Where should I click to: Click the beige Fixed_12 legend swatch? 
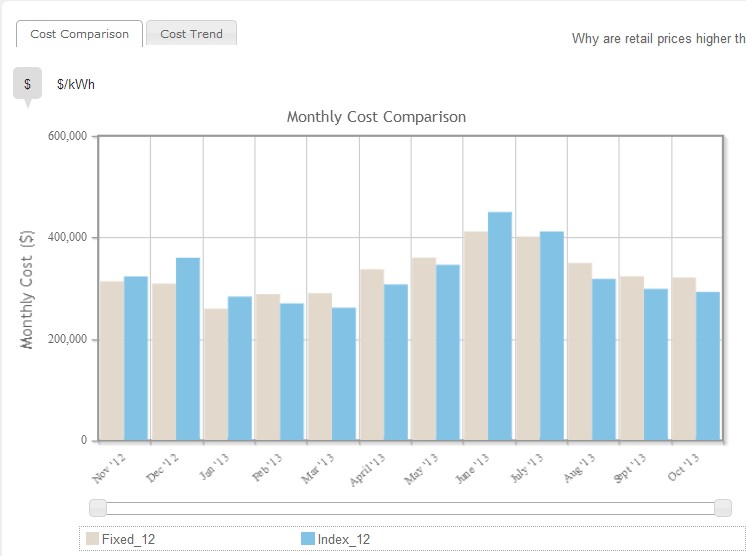[92, 539]
